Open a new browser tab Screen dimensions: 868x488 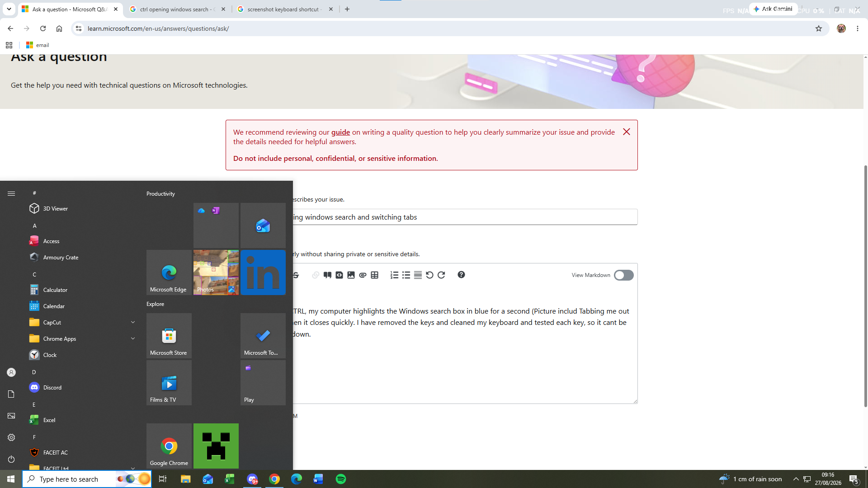coord(347,9)
